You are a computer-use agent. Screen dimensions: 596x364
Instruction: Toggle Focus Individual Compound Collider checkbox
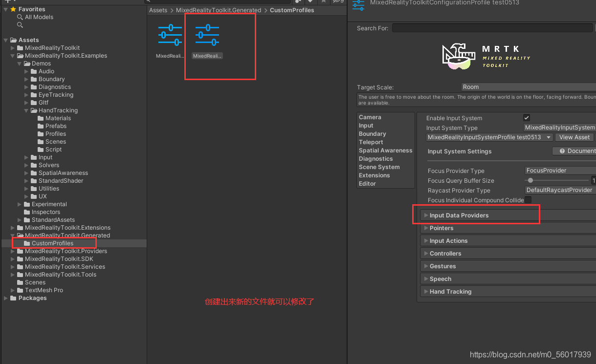[528, 200]
